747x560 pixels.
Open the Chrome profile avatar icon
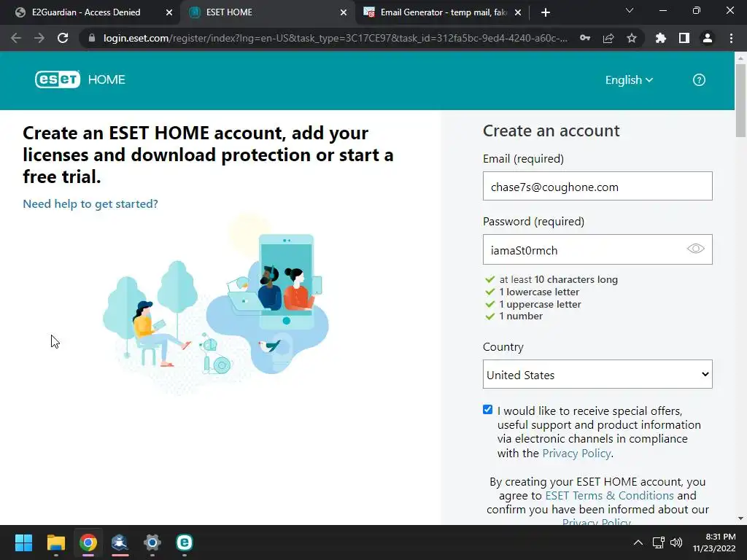[708, 38]
